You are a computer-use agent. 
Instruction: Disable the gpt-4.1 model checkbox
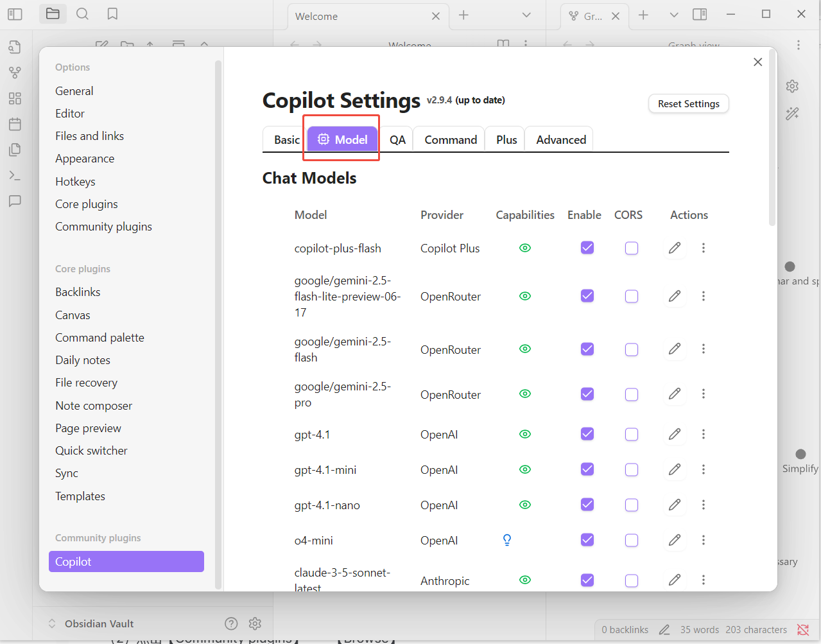click(x=587, y=434)
